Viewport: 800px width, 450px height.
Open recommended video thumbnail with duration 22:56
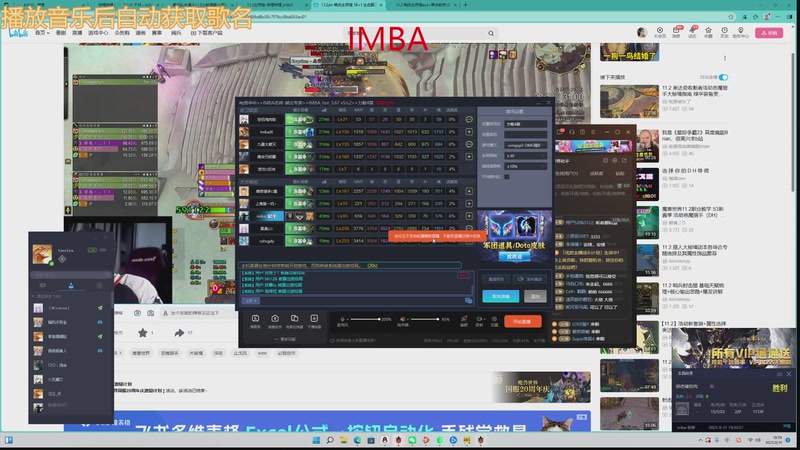630,102
